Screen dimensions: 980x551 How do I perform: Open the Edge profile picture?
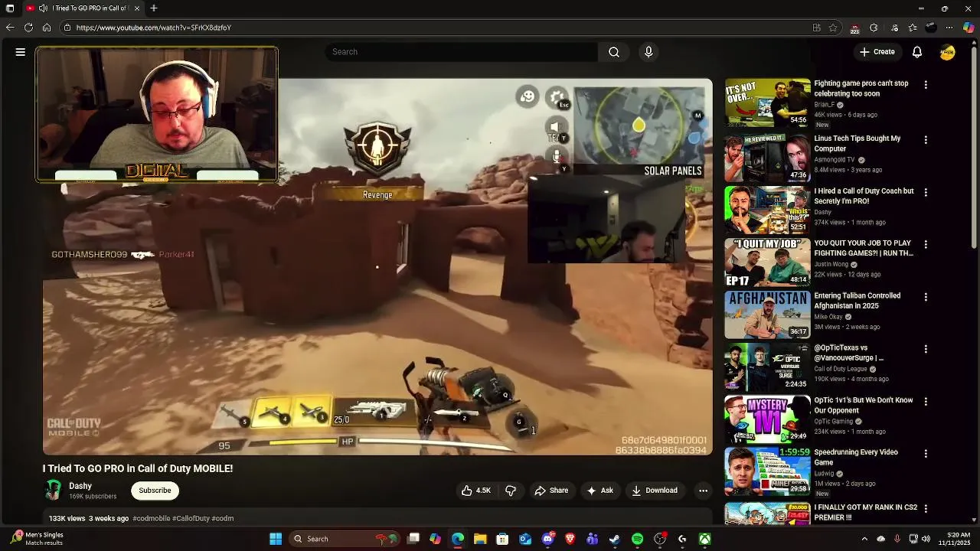pos(931,28)
